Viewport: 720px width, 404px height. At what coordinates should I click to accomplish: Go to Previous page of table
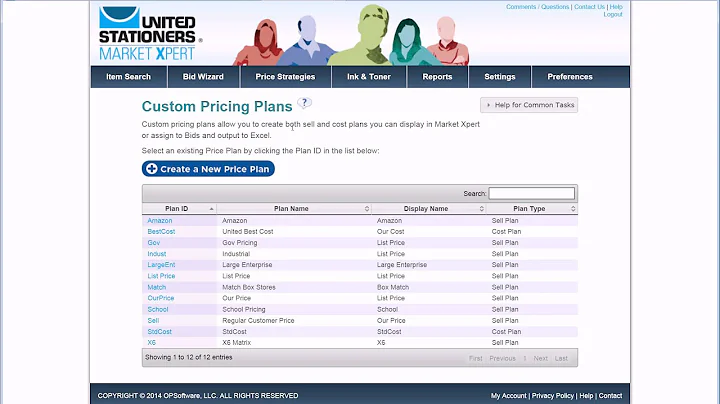click(x=502, y=358)
